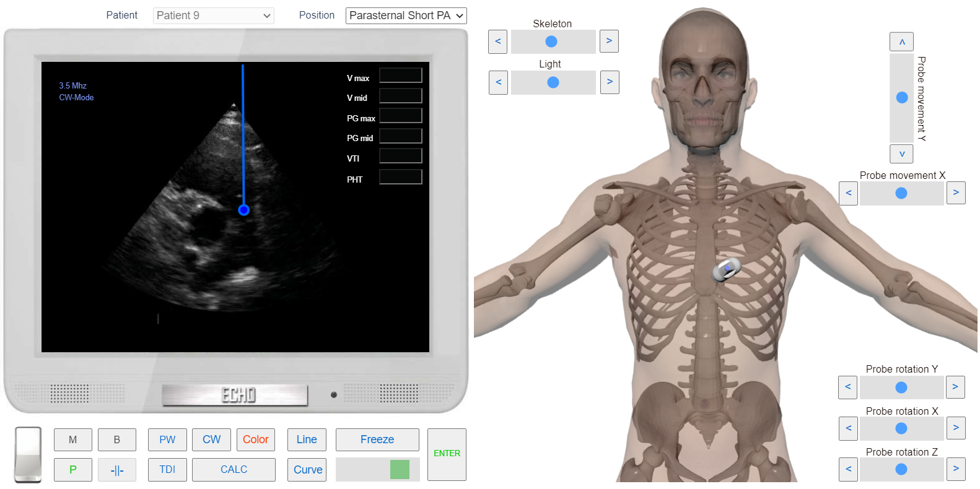Select B mode button
The height and width of the screenshot is (489, 980).
(x=117, y=439)
